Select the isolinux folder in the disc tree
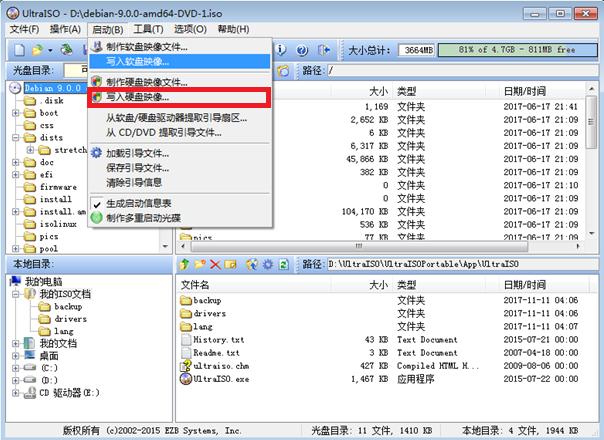Image resolution: width=604 pixels, height=440 pixels. [x=58, y=224]
